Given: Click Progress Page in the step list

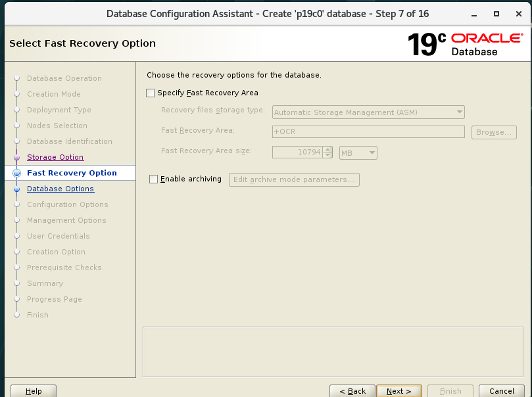Looking at the screenshot, I should pos(55,299).
